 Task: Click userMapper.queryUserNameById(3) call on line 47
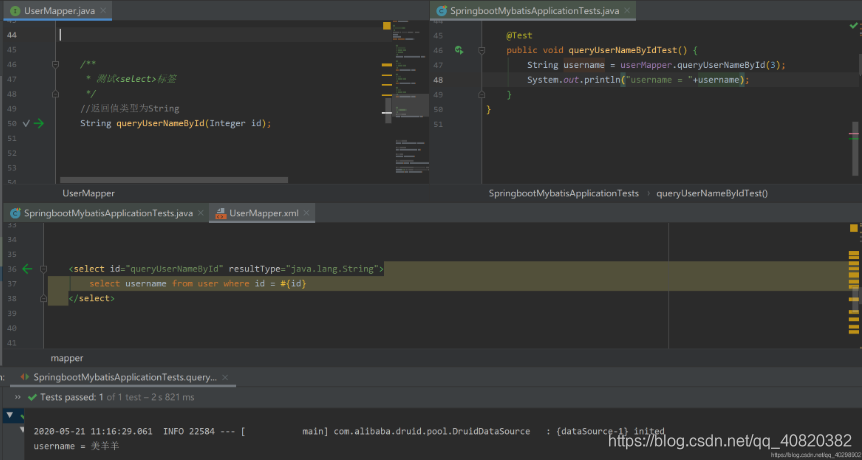[x=700, y=65]
